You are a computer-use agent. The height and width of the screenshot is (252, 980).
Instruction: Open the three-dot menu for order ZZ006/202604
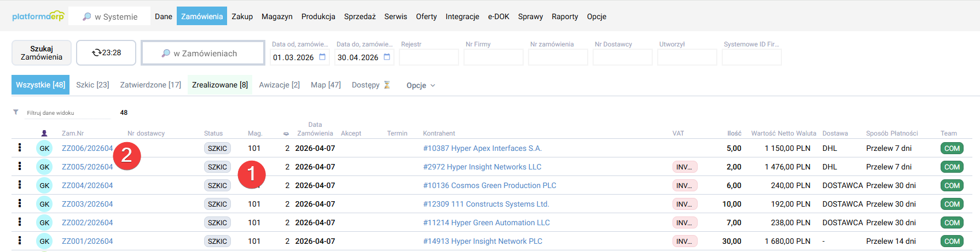[x=20, y=148]
